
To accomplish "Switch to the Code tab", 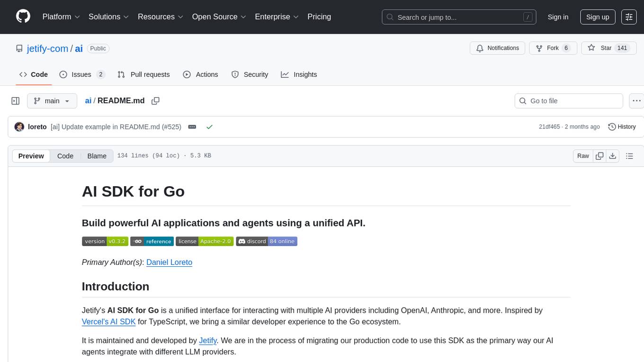I will click(34, 74).
